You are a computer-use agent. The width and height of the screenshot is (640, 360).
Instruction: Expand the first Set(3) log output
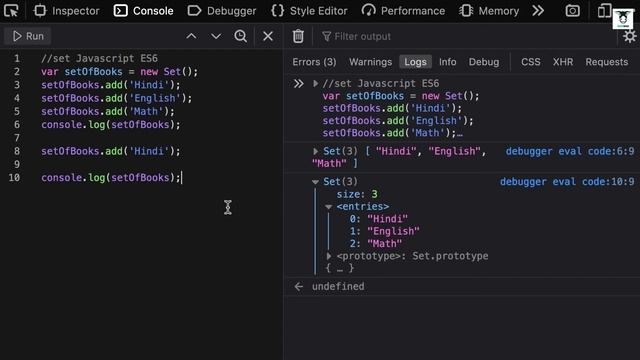(315, 151)
